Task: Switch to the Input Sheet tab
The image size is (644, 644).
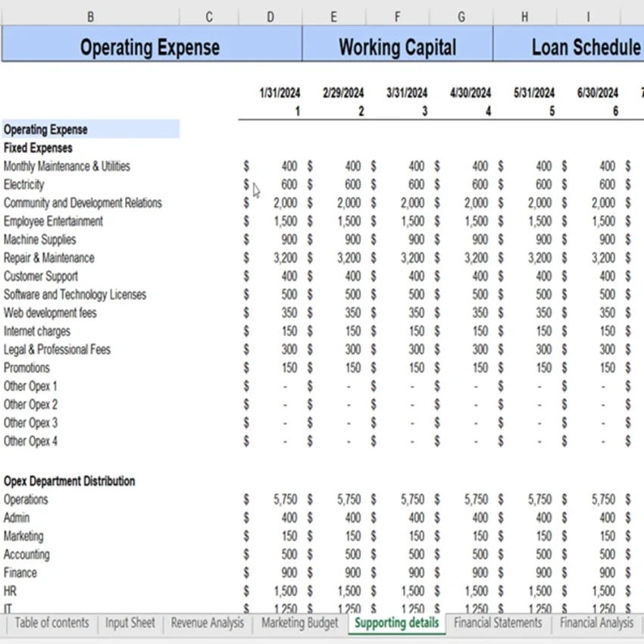Action: click(130, 623)
